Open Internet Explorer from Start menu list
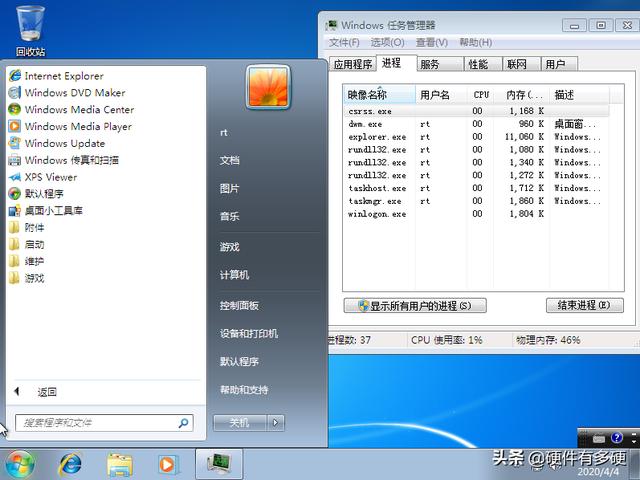This screenshot has height=480, width=640. (x=56, y=76)
